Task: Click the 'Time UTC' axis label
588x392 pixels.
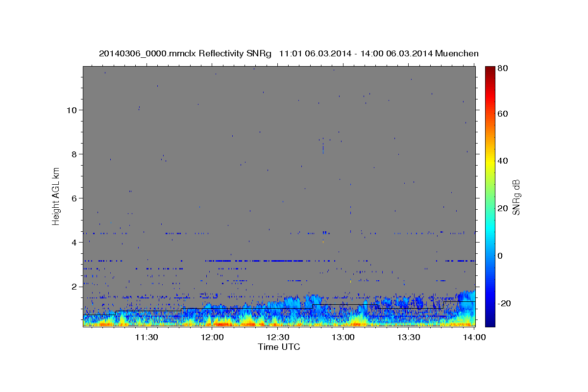Action: [x=279, y=347]
